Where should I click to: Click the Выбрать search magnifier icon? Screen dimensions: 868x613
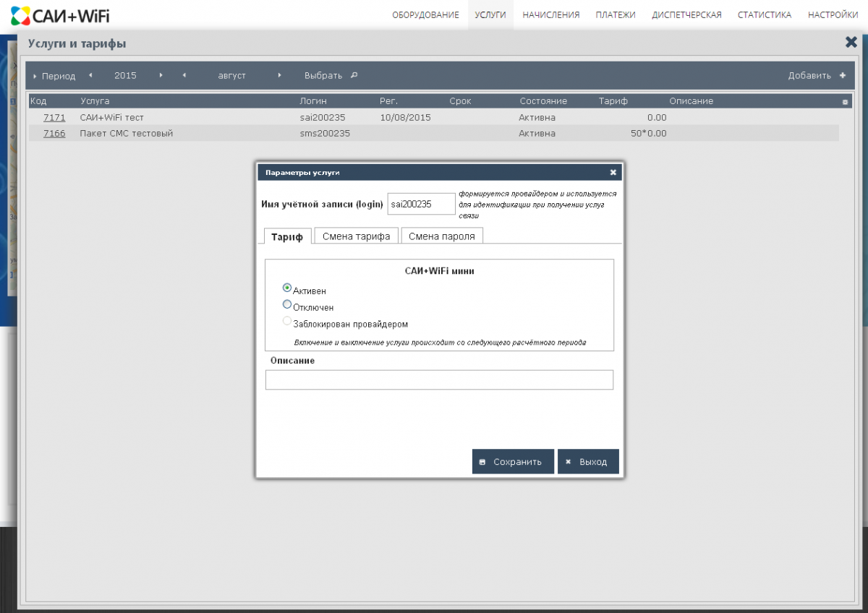(x=354, y=75)
